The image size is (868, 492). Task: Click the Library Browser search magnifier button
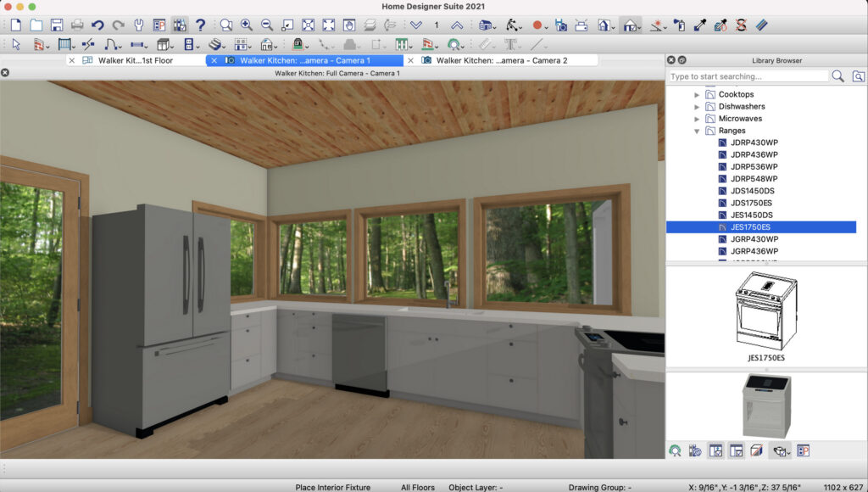[837, 75]
